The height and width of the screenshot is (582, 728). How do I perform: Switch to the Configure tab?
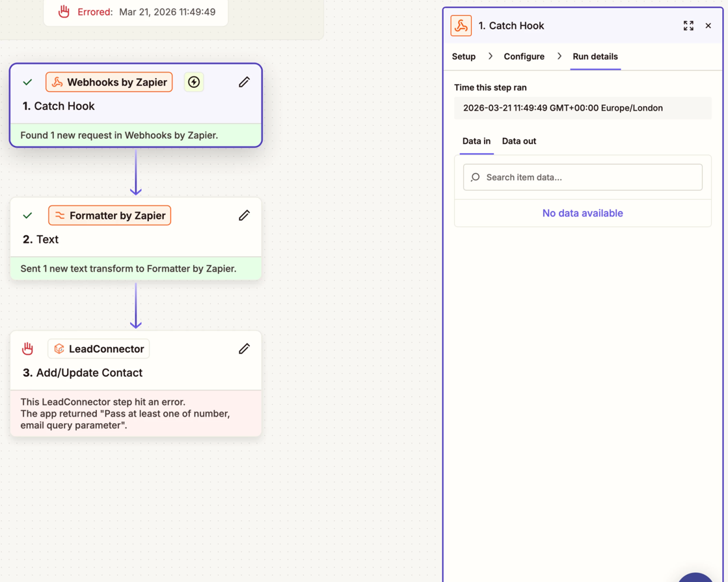coord(524,57)
